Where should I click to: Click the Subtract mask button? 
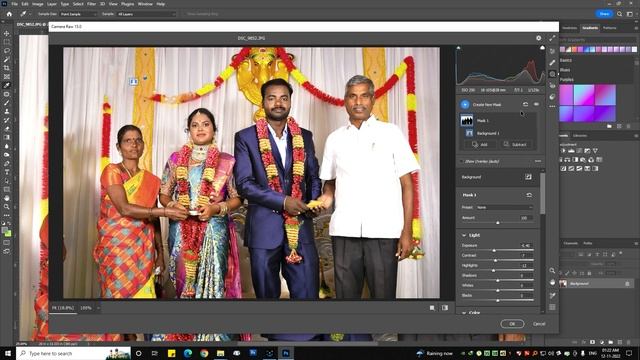click(x=515, y=144)
